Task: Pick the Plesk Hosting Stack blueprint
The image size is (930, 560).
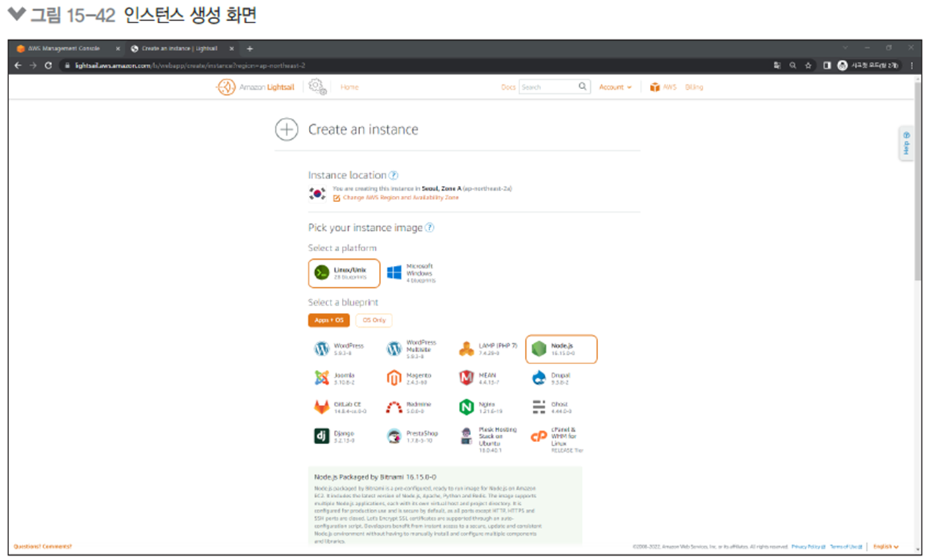Action: (489, 439)
